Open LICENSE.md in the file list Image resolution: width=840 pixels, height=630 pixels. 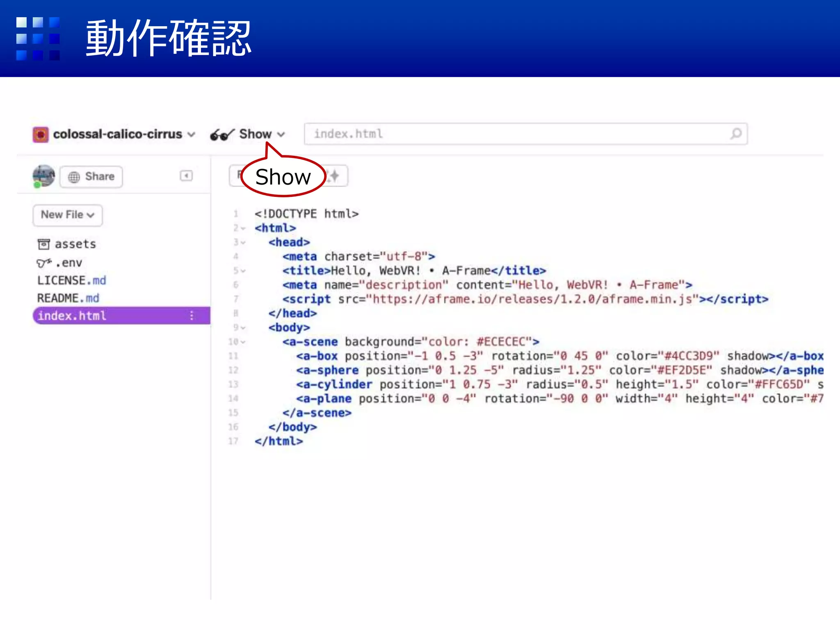pos(71,280)
